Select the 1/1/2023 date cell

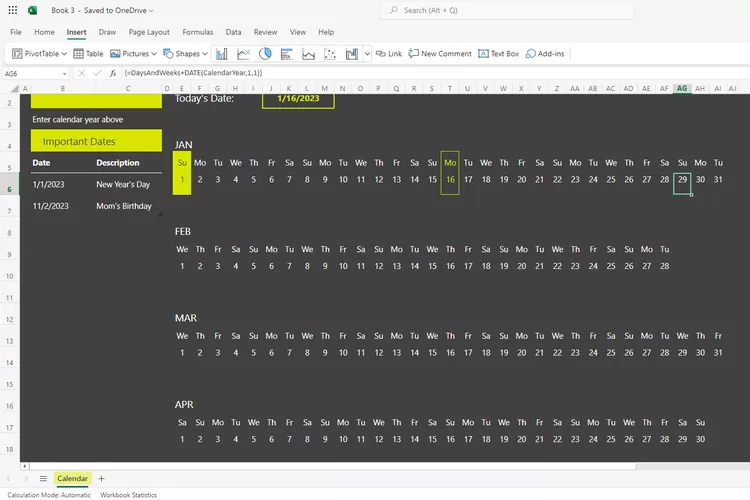(x=48, y=184)
